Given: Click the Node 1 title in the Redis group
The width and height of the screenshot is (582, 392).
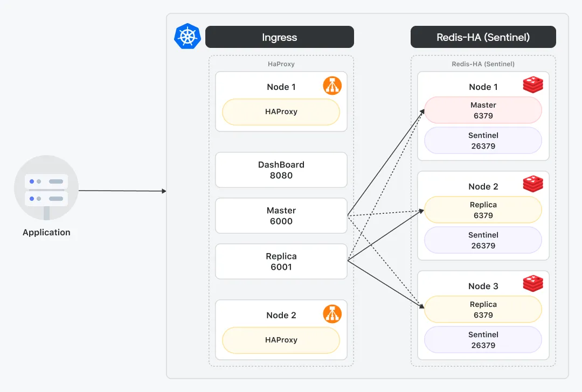Looking at the screenshot, I should [483, 87].
